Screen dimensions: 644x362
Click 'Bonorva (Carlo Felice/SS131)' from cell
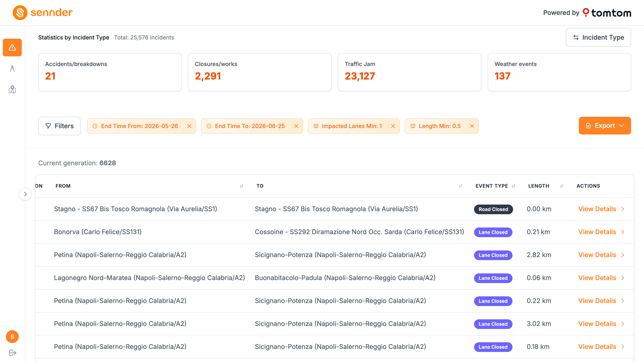(x=98, y=232)
